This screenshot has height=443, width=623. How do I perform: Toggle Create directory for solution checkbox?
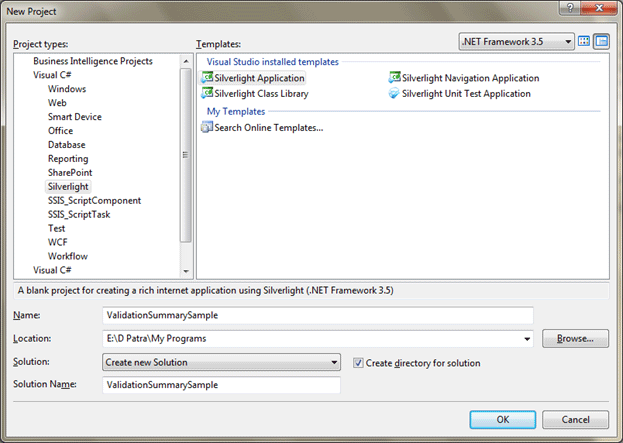[358, 363]
